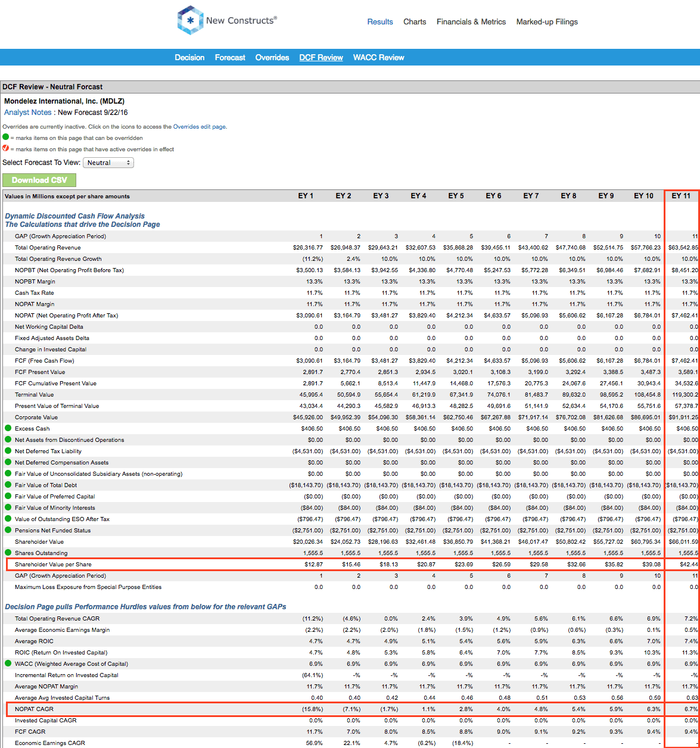Click the Download CSV button
This screenshot has height=748, width=700.
tap(39, 180)
